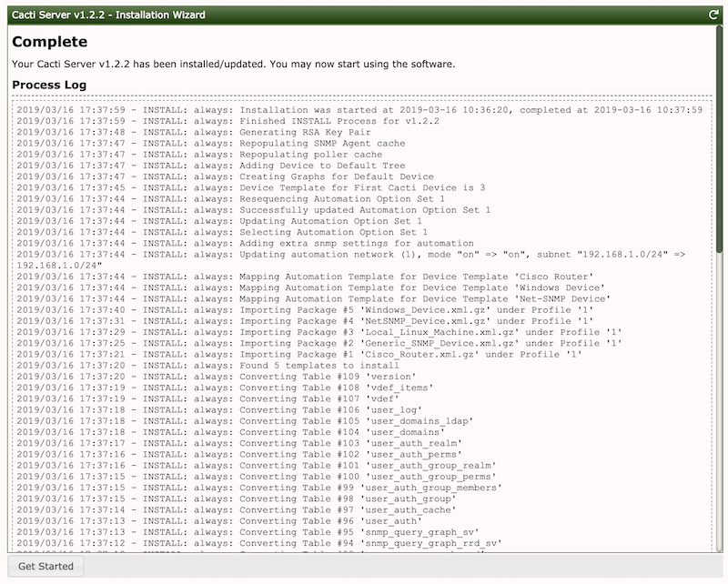Screen dimensions: 728x584
Task: Click Converting Table #104 'user_domains' line
Action: [231, 433]
